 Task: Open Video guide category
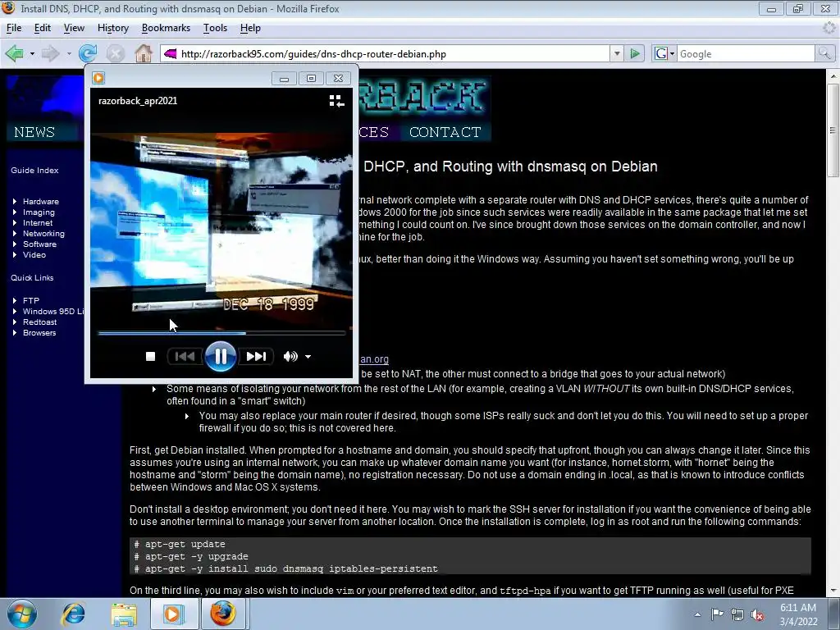click(x=34, y=255)
